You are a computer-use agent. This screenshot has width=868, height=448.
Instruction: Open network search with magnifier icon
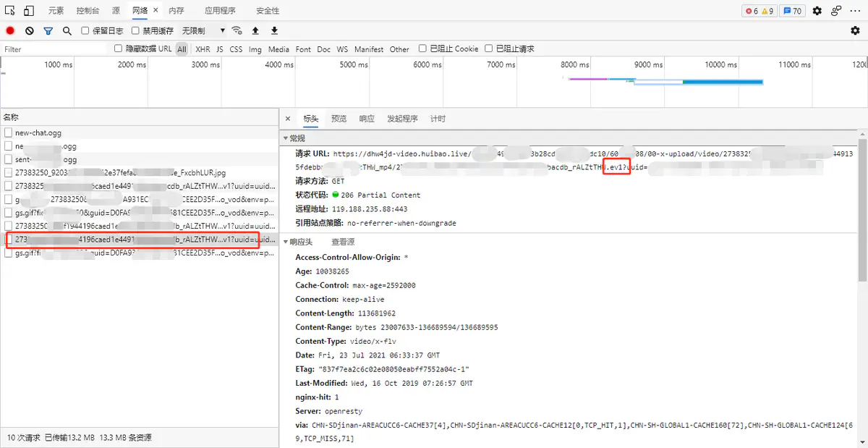67,31
